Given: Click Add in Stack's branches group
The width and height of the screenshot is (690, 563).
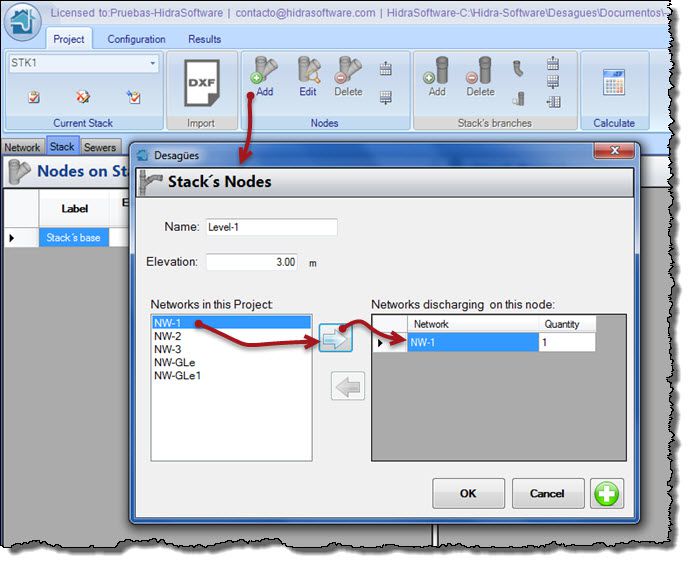Looking at the screenshot, I should click(436, 77).
